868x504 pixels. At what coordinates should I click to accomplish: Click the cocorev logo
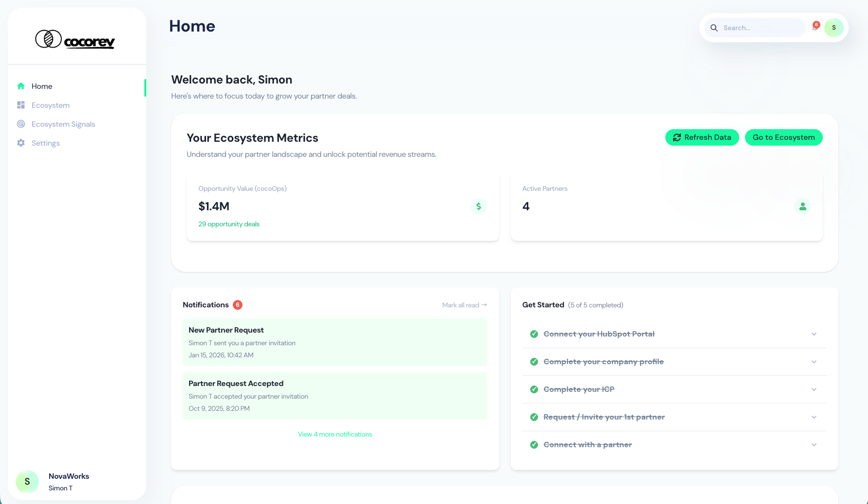pyautogui.click(x=75, y=39)
